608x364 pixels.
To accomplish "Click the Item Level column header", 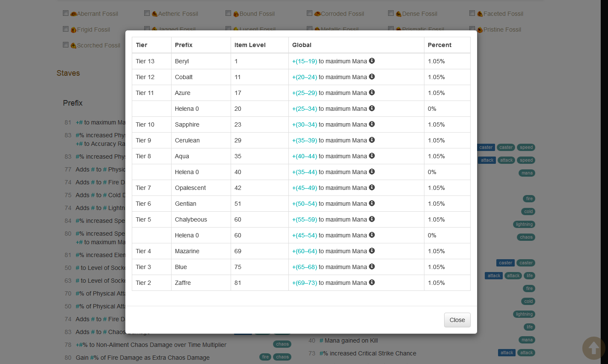I will [x=250, y=45].
